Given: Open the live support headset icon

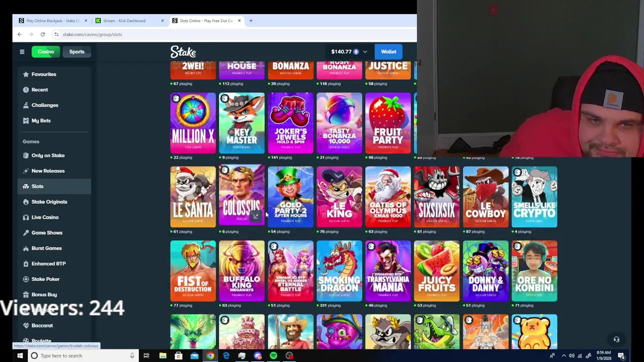Looking at the screenshot, I should 616,339.
